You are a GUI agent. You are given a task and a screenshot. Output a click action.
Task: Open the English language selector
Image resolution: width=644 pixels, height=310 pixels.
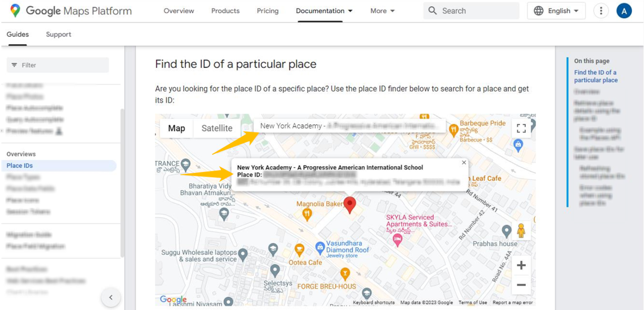pyautogui.click(x=556, y=11)
